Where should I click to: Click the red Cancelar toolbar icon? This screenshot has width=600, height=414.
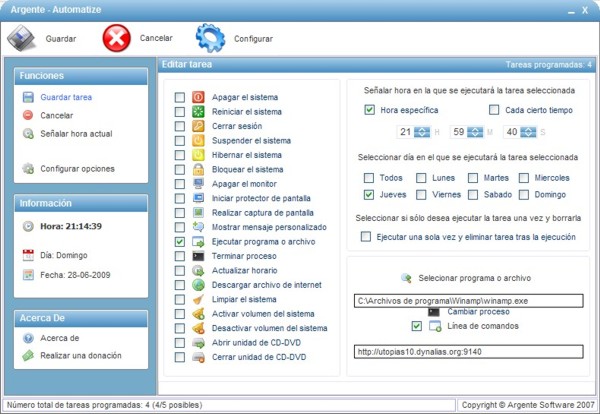[117, 38]
